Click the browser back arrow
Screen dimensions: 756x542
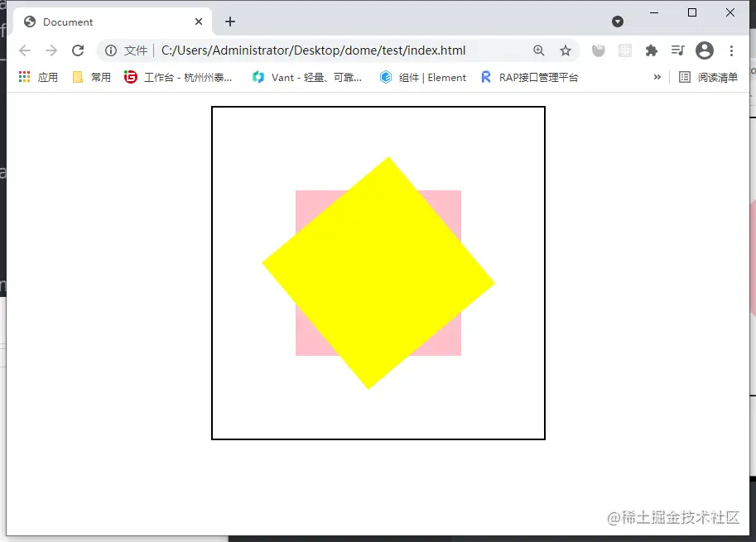click(25, 50)
